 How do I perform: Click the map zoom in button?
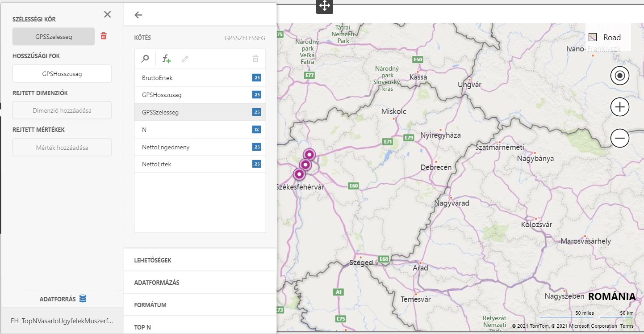[619, 107]
